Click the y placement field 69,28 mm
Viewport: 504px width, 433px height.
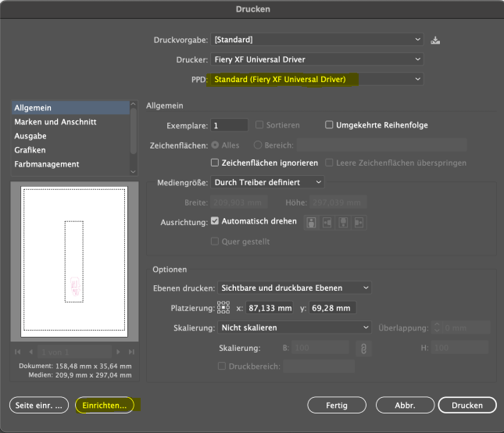pos(332,308)
